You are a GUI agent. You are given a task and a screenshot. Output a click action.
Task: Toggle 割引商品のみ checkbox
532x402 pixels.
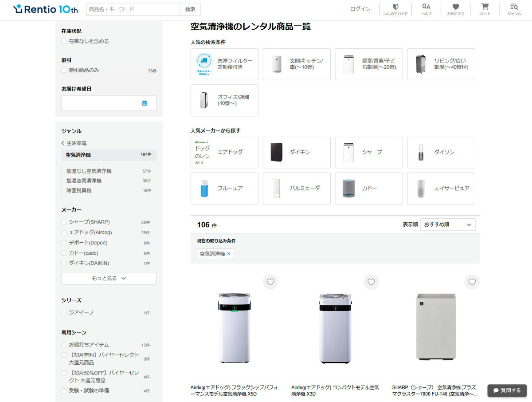click(64, 70)
